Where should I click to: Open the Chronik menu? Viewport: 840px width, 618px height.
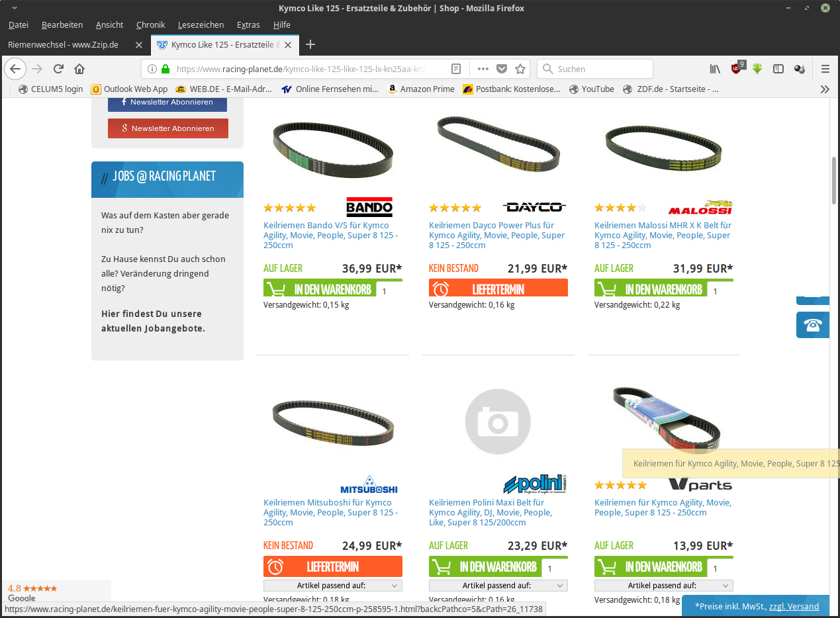[151, 24]
